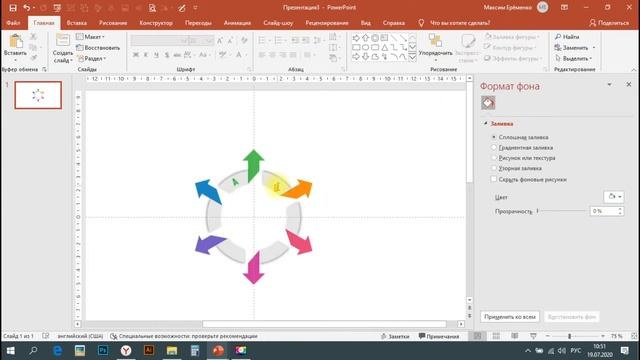
Task: Open Comments (Примечания) in status bar
Action: pos(439,336)
